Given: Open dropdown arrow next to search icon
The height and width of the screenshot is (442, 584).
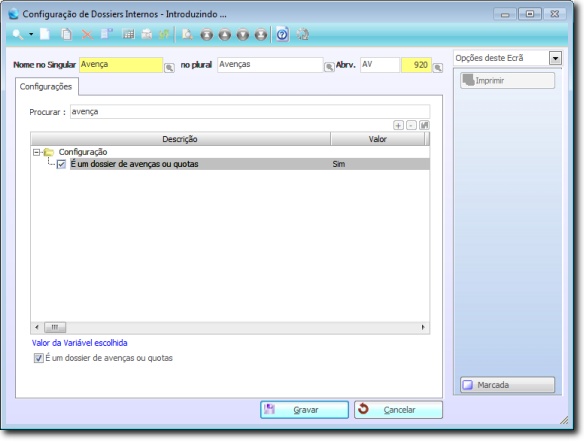Looking at the screenshot, I should tap(31, 34).
